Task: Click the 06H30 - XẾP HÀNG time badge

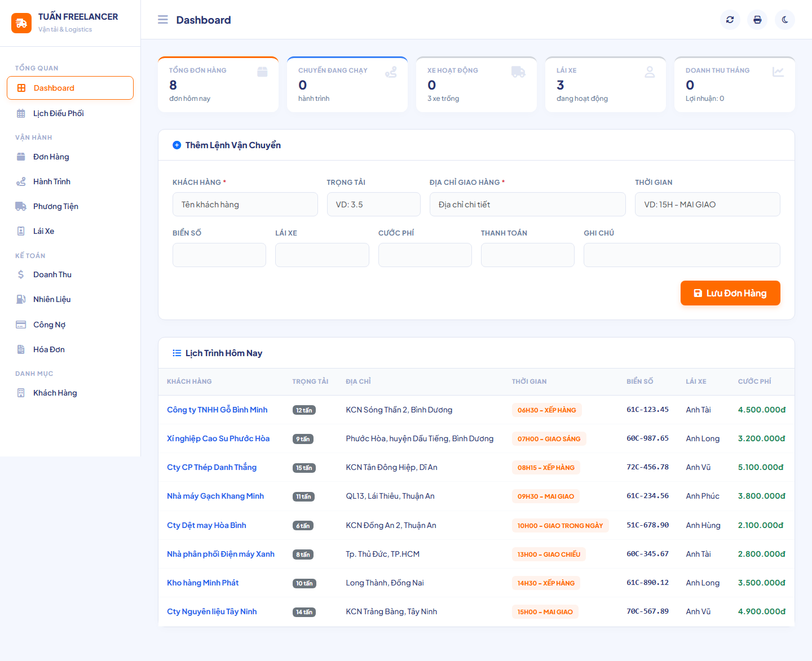Action: point(547,410)
